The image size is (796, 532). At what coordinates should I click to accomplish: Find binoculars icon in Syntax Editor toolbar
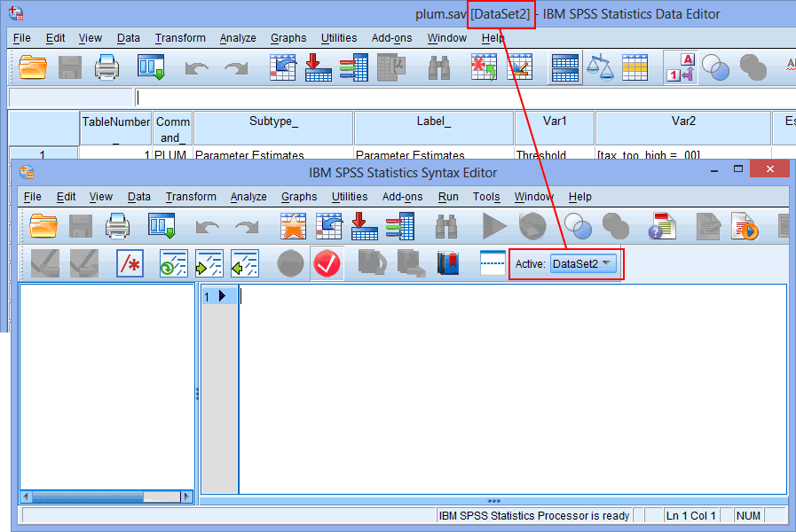(446, 226)
